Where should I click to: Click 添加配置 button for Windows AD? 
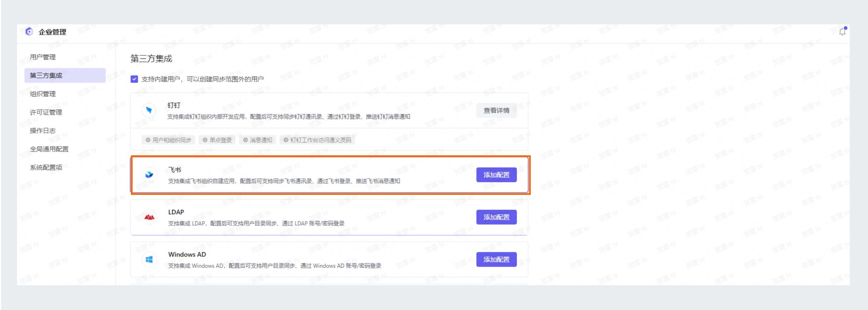click(496, 259)
